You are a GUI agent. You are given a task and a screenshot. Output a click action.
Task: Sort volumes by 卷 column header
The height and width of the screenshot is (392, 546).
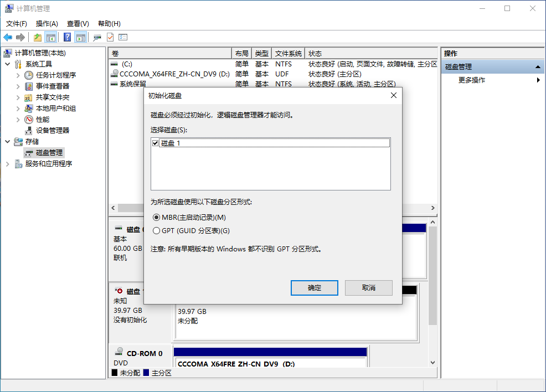[170, 54]
